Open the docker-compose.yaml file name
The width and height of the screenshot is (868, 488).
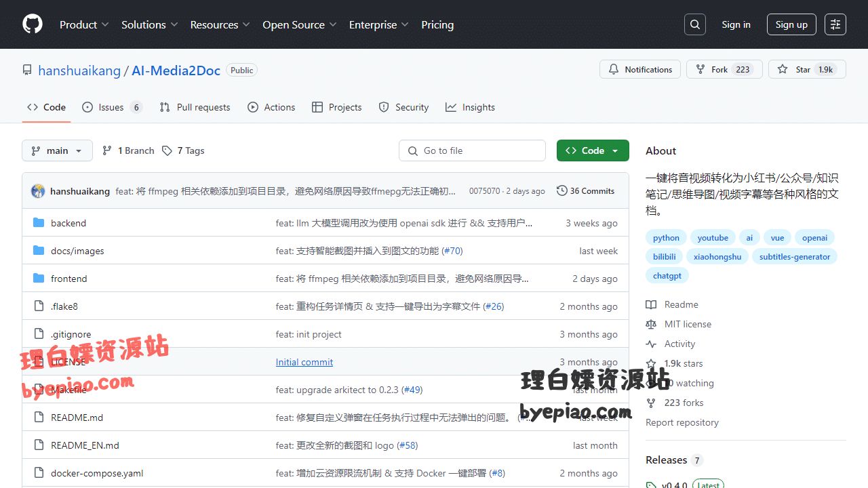click(x=97, y=473)
